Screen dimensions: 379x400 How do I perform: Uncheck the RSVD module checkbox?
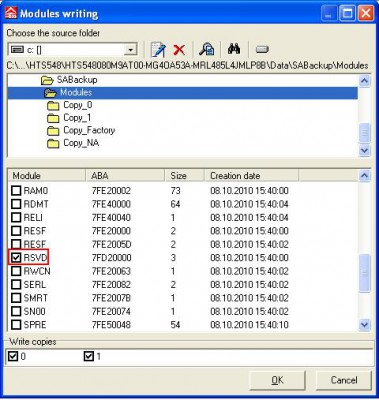point(16,258)
